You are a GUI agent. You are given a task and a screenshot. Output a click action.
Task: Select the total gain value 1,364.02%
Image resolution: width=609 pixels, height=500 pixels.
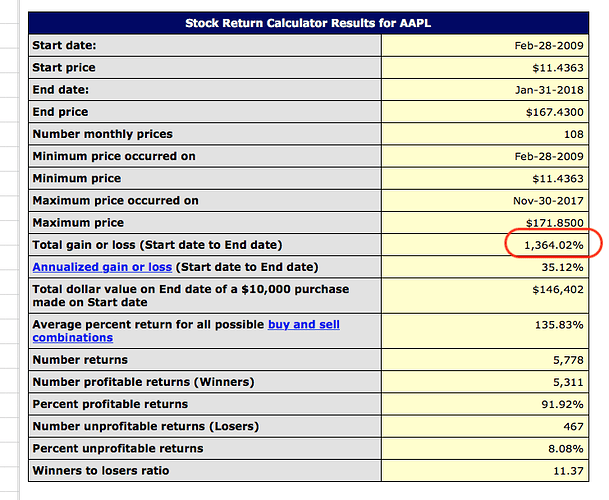point(553,246)
